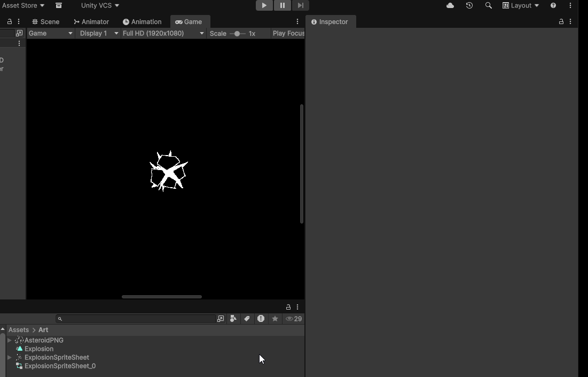Switch to the Scene tab
The image size is (588, 377).
[46, 22]
